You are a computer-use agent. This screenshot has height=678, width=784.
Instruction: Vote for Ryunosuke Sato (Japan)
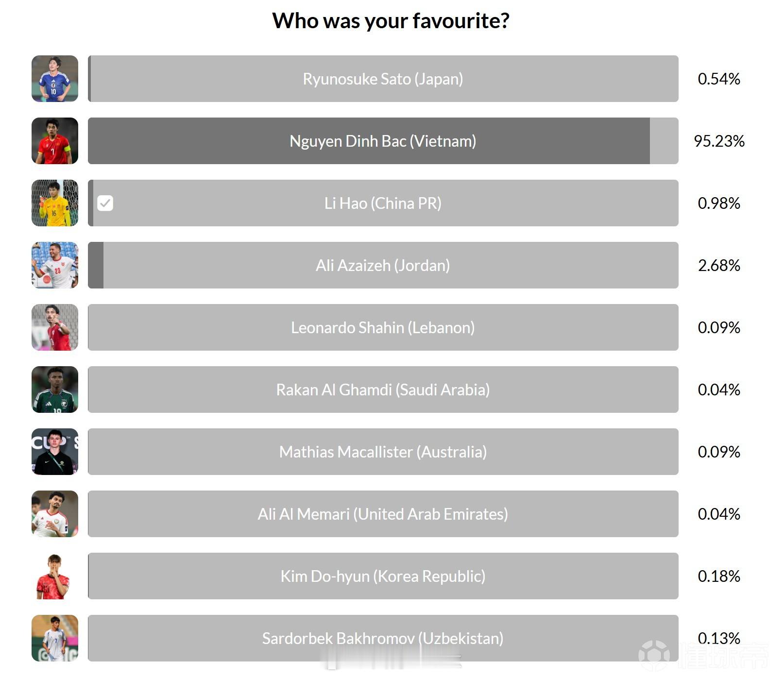pyautogui.click(x=383, y=79)
